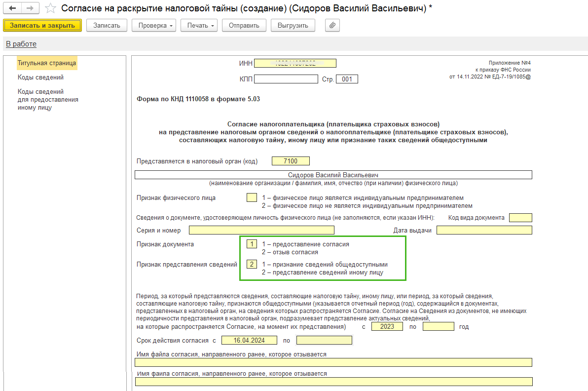Select Титульная страница in the left panel
Viewport: 588px width, 391px height.
[x=47, y=63]
